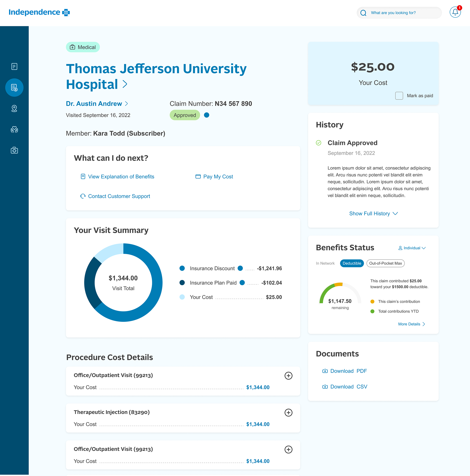Click the Independence Blue Cross logo
This screenshot has width=470, height=476.
(39, 12)
